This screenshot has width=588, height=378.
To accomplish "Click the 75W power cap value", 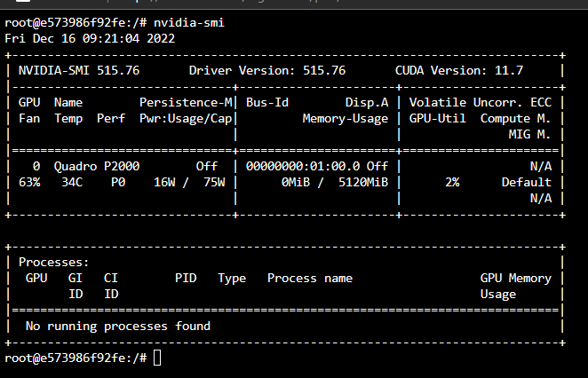I will [x=214, y=182].
